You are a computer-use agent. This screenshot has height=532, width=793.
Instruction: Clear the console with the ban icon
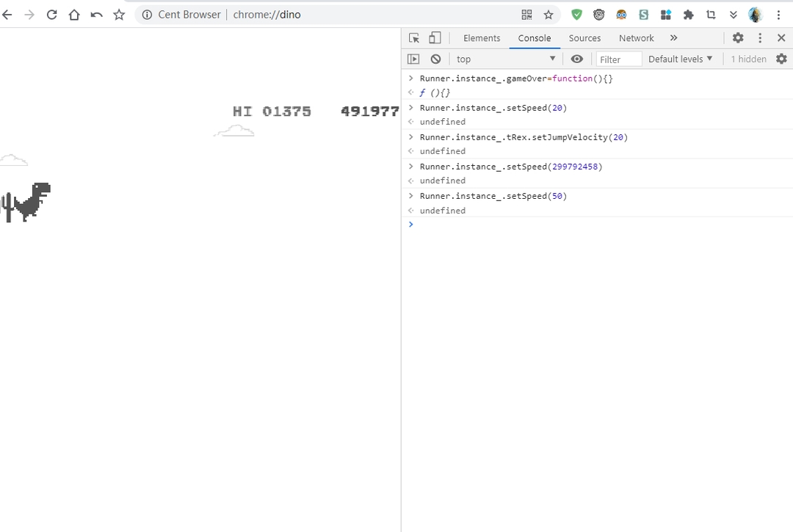coord(435,59)
